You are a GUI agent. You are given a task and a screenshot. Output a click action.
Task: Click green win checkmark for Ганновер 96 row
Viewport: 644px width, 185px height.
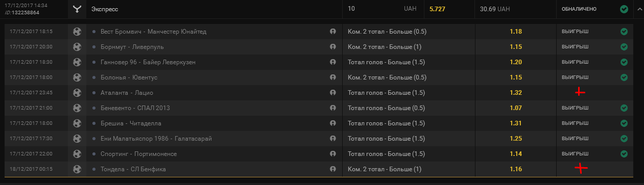624,62
